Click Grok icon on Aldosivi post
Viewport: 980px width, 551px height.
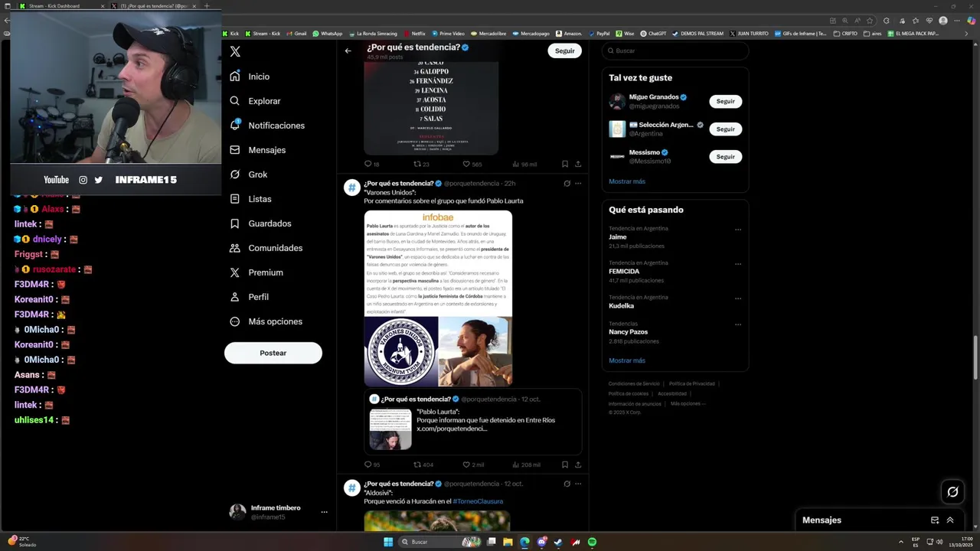click(567, 484)
